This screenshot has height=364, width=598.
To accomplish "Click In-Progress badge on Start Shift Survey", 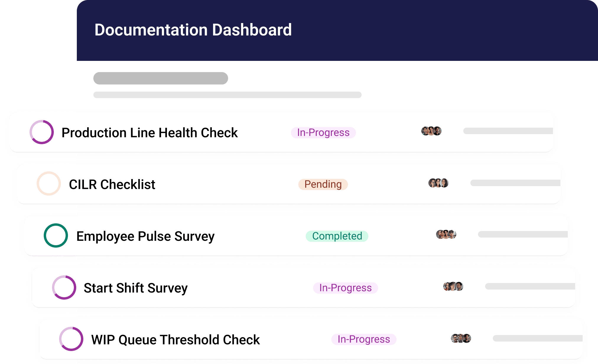I will (x=345, y=288).
